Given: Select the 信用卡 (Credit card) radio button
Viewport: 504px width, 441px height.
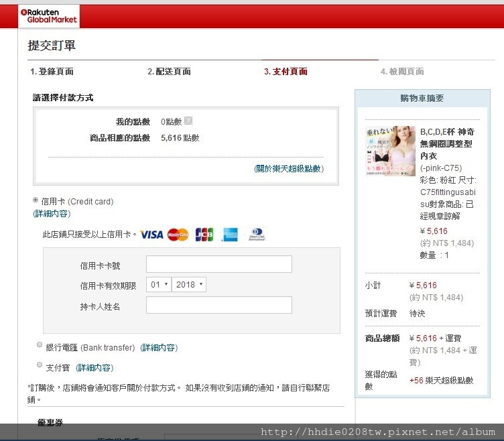Looking at the screenshot, I should [x=36, y=200].
